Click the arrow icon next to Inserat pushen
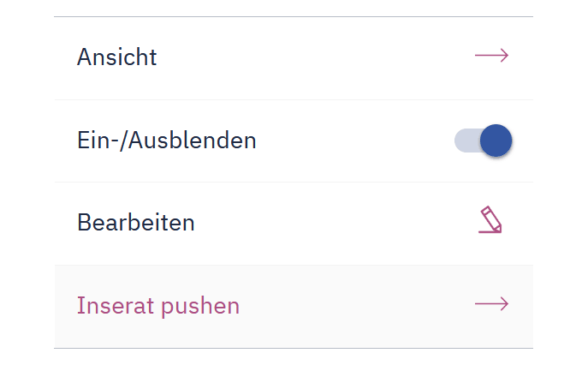The width and height of the screenshot is (588, 365). point(491,303)
